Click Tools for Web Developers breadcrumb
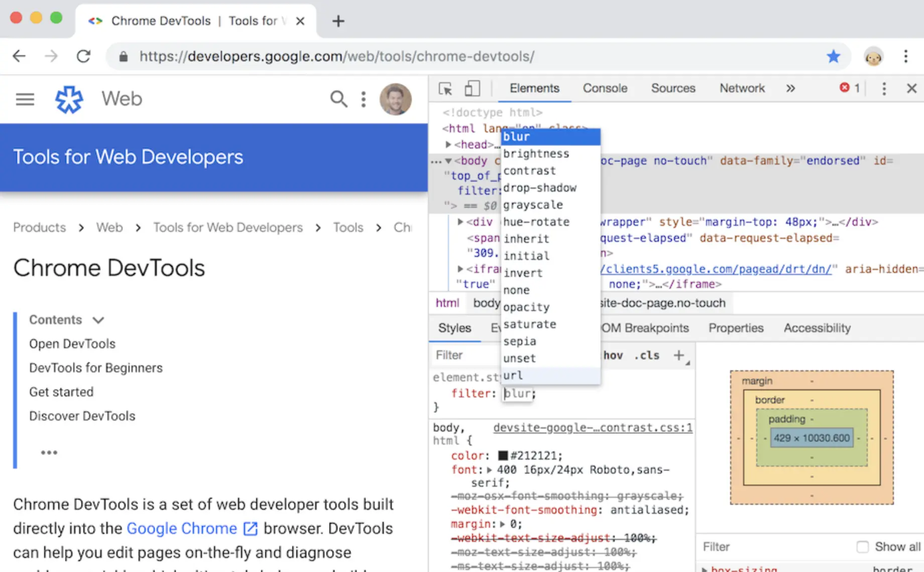The image size is (924, 572). click(x=228, y=228)
